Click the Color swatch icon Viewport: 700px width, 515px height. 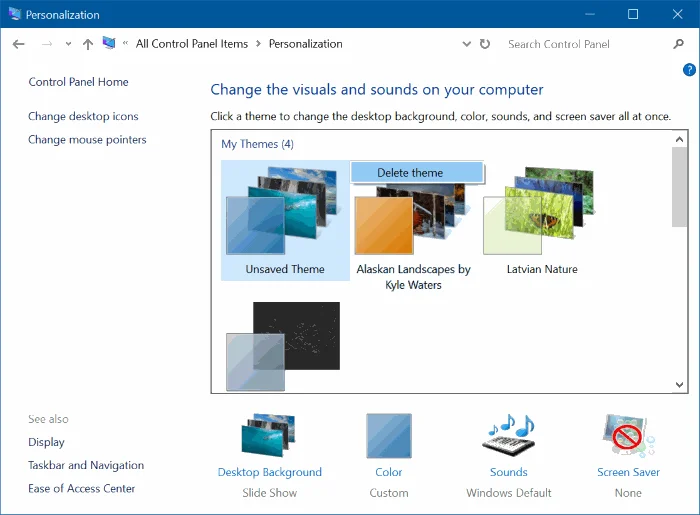click(x=389, y=436)
